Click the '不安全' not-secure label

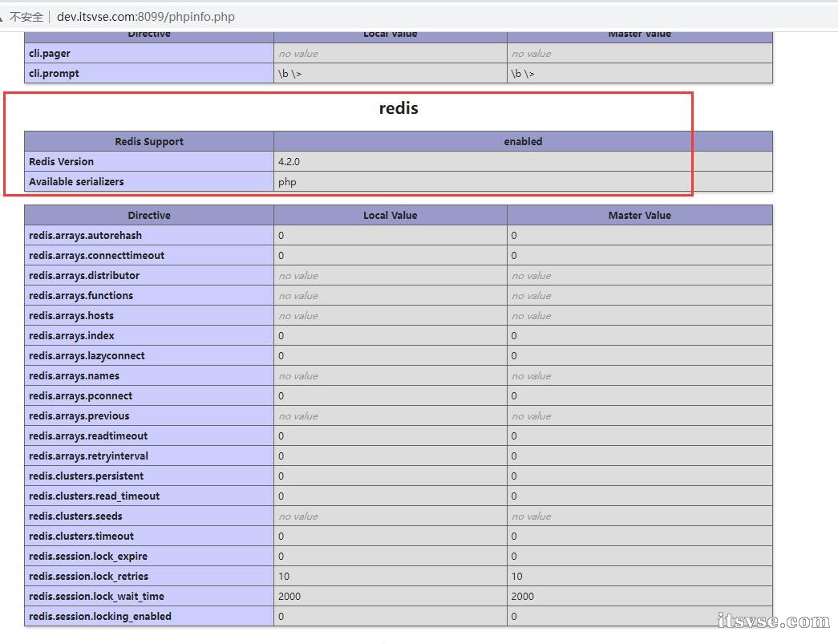26,17
